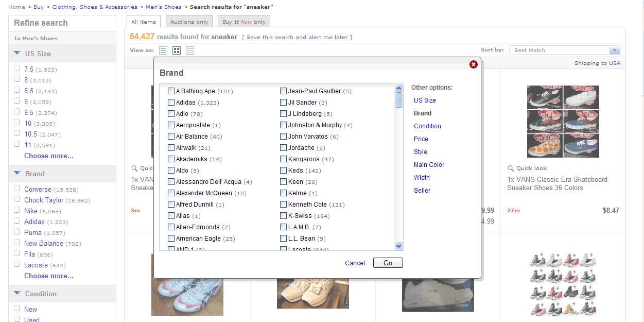
Task: Switch to the Auctions only tab
Action: click(189, 22)
